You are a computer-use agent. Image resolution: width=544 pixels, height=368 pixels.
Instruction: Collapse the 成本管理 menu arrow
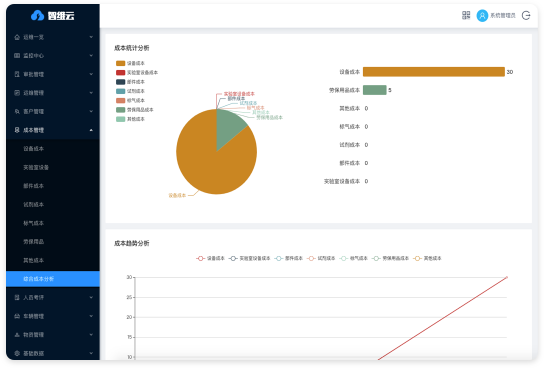pos(91,130)
